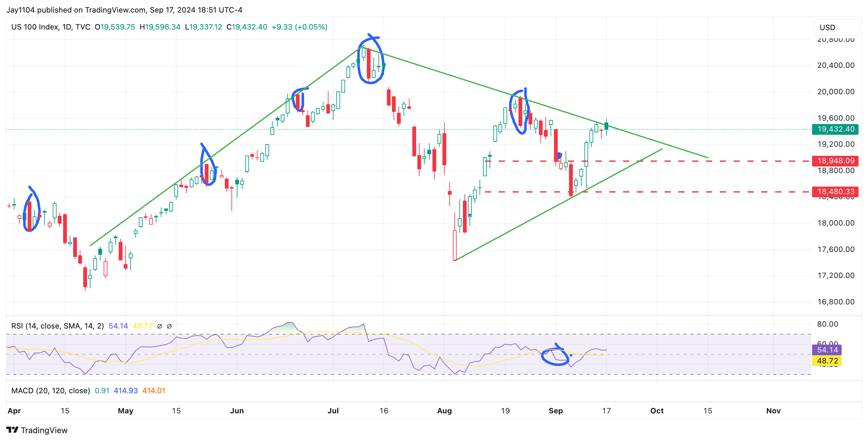Click the orange MACD value 414.01
Screen dimensions: 868x441
tap(154, 390)
